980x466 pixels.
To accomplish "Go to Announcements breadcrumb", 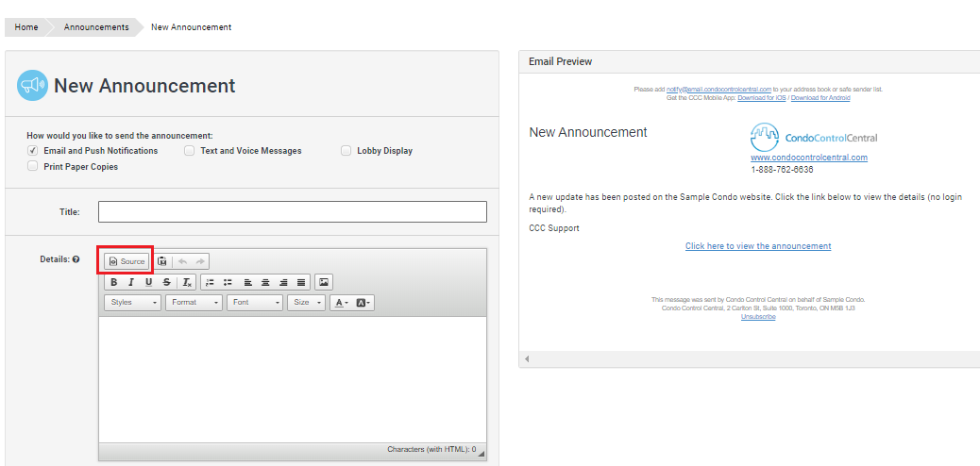I will [x=96, y=27].
